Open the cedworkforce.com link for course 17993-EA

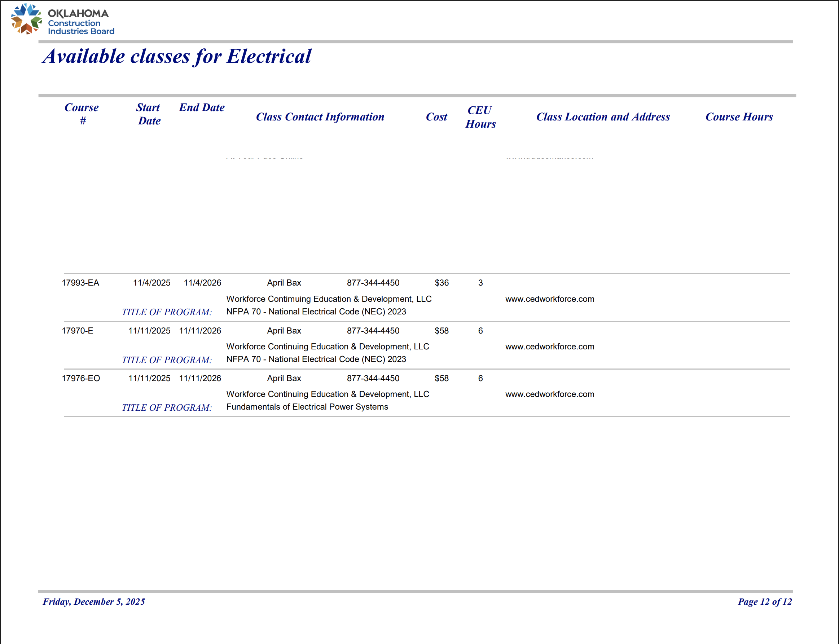pyautogui.click(x=549, y=299)
